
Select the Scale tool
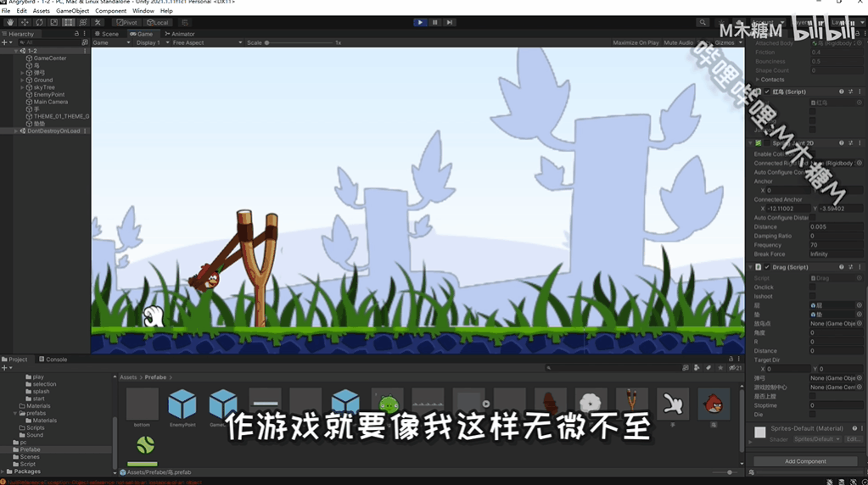point(53,23)
